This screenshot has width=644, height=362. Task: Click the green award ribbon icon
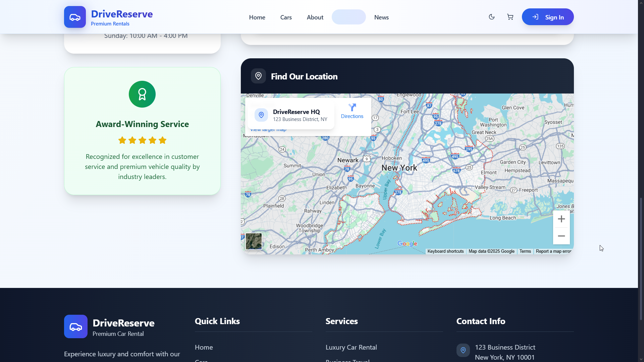point(142,94)
